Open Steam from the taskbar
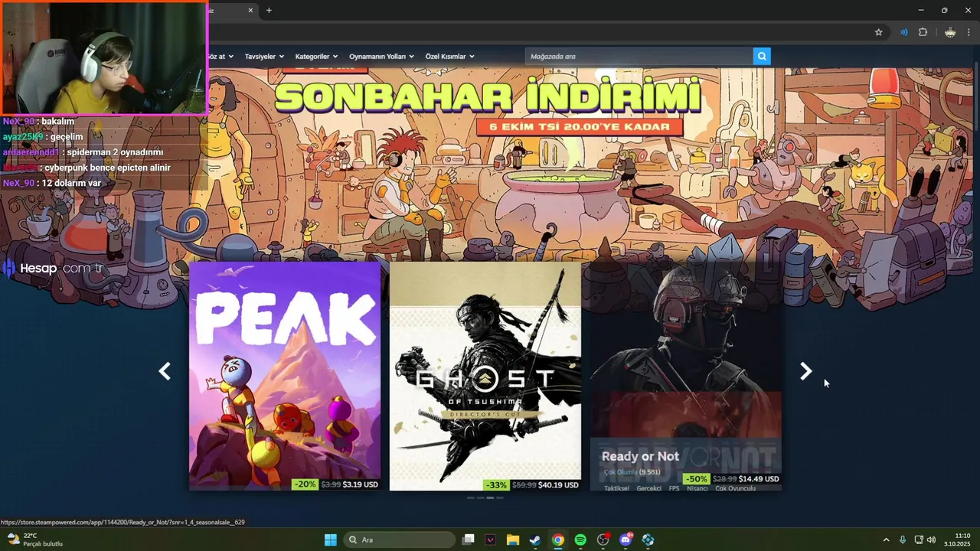The width and height of the screenshot is (980, 551). pyautogui.click(x=535, y=540)
